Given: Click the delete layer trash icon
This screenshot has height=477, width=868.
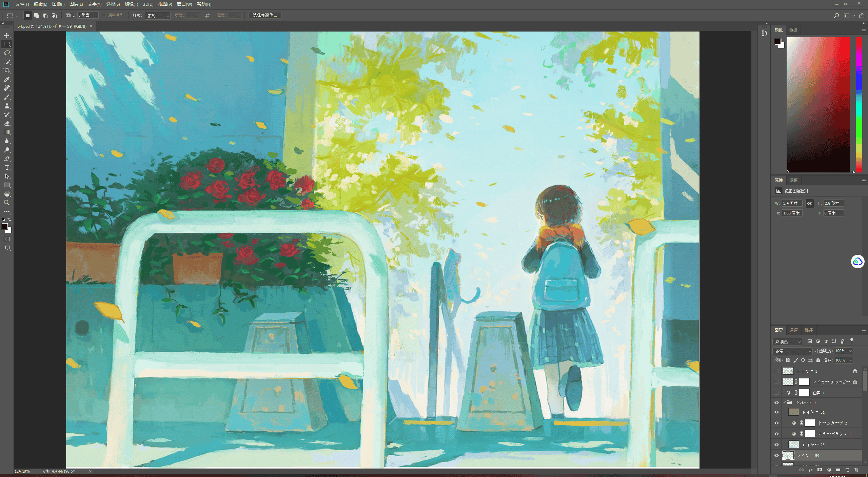Looking at the screenshot, I should pyautogui.click(x=856, y=470).
